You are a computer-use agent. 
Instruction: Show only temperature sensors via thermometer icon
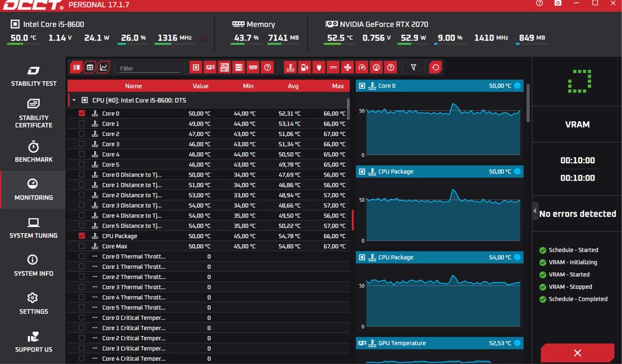pyautogui.click(x=290, y=67)
